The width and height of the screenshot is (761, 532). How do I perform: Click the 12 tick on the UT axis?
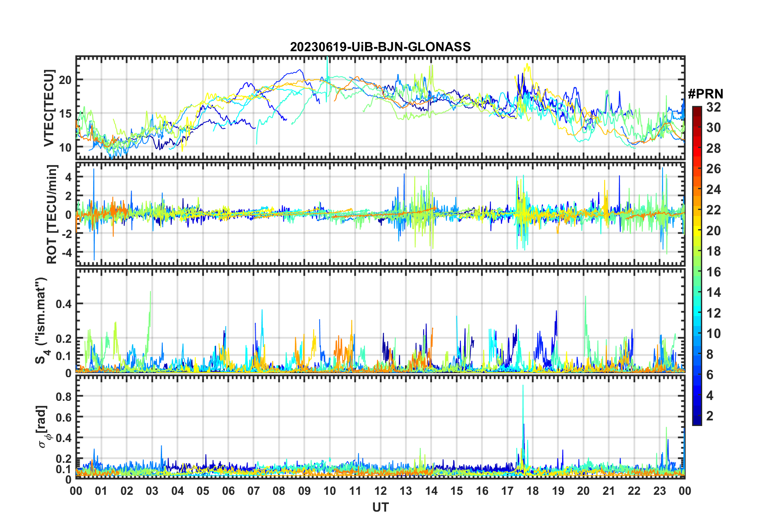click(x=380, y=491)
